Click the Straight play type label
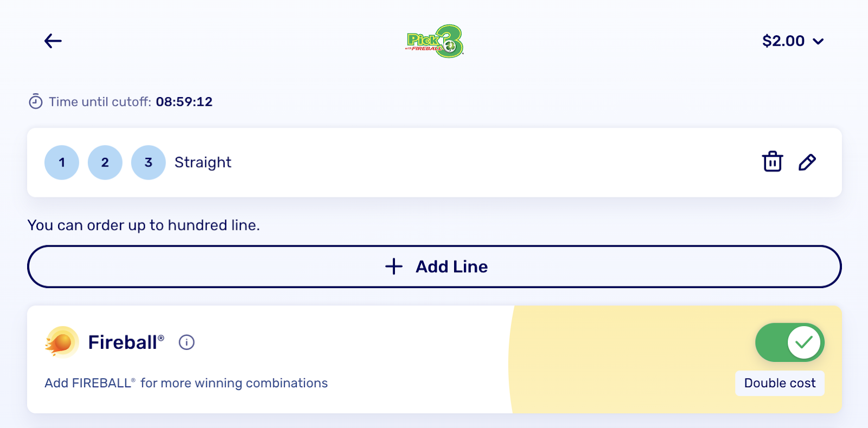This screenshot has height=428, width=868. point(203,162)
